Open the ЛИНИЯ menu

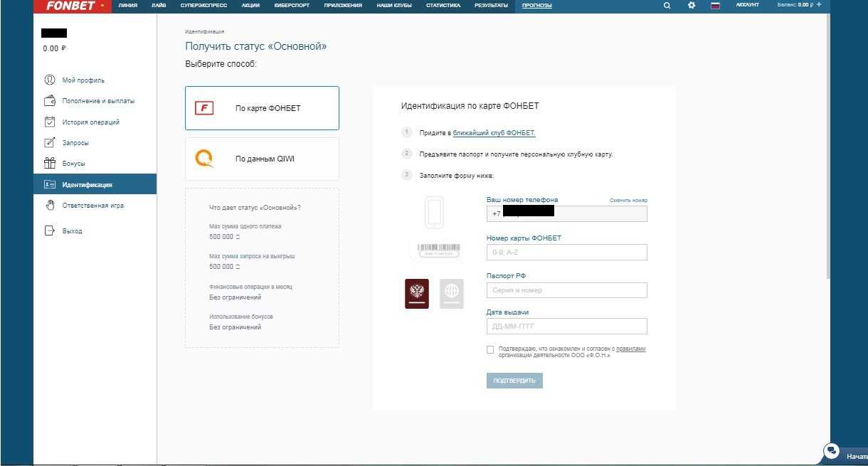click(128, 5)
